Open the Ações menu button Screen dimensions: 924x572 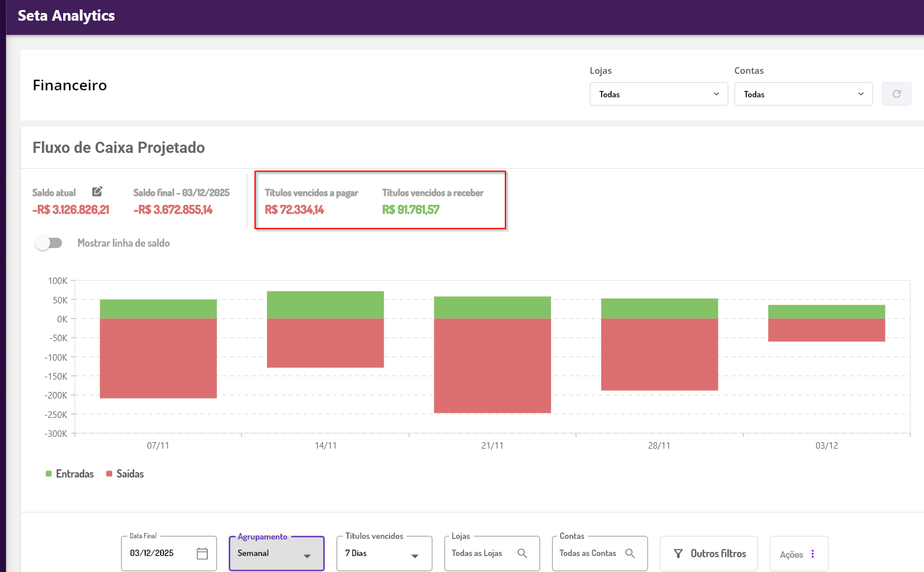point(799,554)
